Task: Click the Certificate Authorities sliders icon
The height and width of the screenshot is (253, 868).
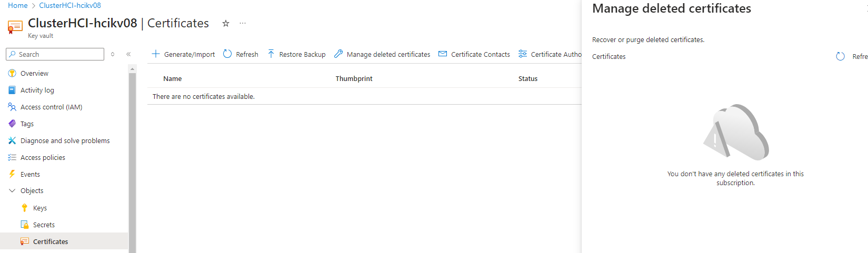Action: 523,54
